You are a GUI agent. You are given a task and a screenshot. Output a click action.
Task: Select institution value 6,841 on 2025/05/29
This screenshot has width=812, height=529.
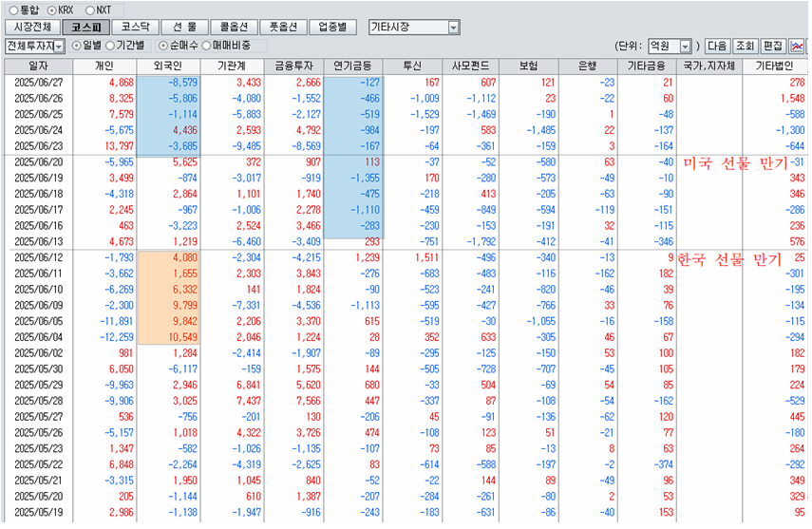click(249, 385)
